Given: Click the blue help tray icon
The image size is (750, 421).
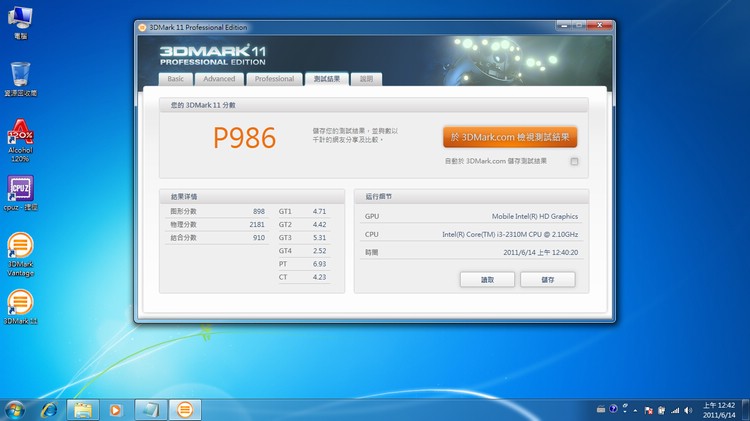Looking at the screenshot, I should coord(613,409).
